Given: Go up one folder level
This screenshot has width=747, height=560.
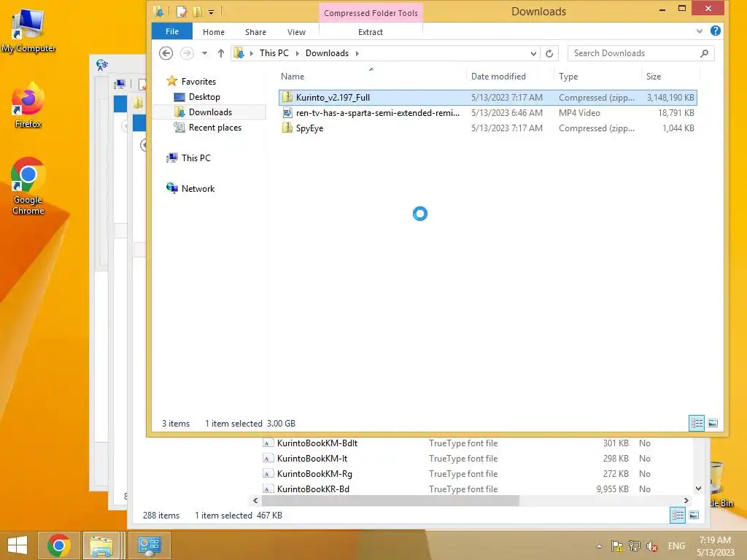Looking at the screenshot, I should click(x=220, y=53).
